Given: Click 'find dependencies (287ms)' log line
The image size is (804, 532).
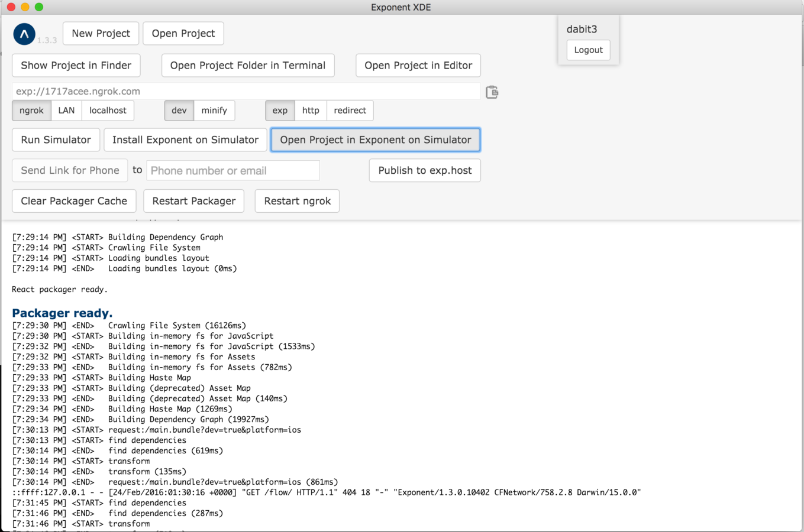Looking at the screenshot, I should [117, 513].
